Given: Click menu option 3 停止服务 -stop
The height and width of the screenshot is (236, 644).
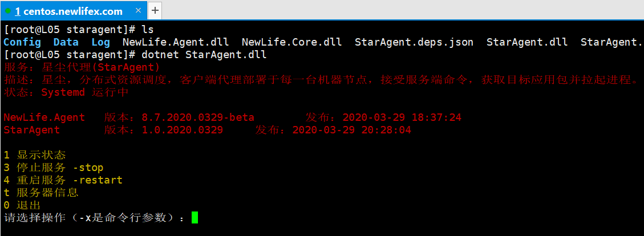Looking at the screenshot, I should [54, 168].
